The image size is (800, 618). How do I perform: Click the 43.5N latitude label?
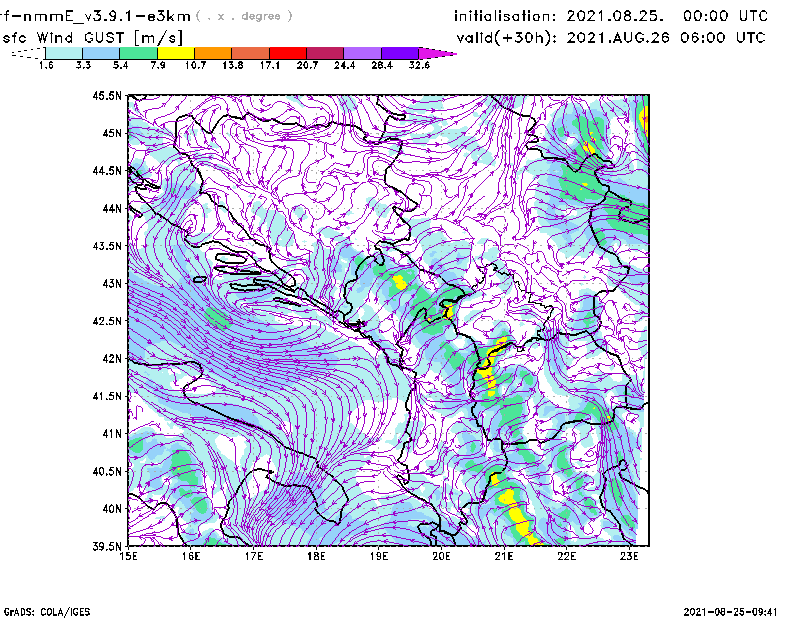point(107,246)
